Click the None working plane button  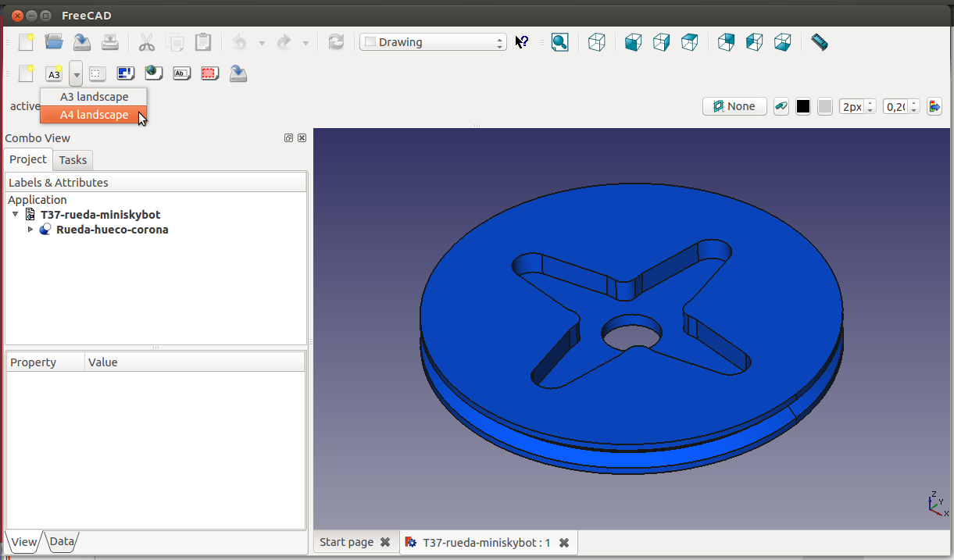(x=734, y=106)
